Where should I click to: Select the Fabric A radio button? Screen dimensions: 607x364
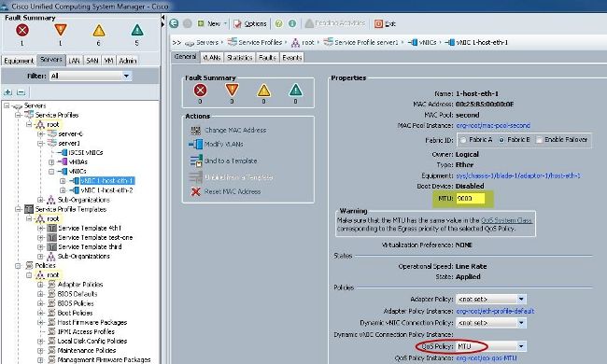(463, 140)
